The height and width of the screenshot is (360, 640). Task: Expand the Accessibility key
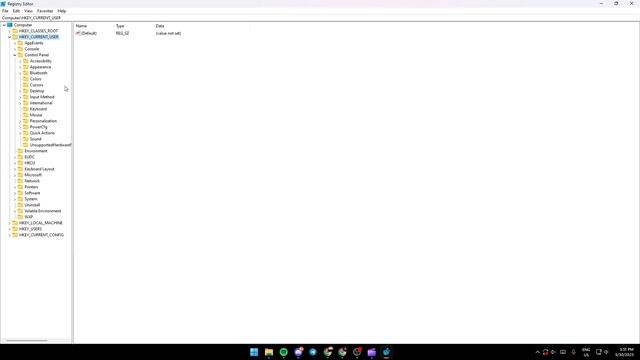coord(20,61)
